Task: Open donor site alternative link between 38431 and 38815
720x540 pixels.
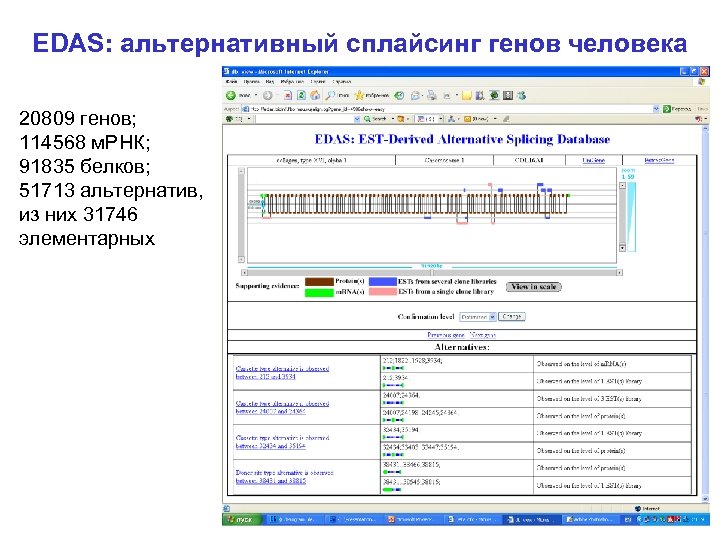Action: [x=284, y=477]
